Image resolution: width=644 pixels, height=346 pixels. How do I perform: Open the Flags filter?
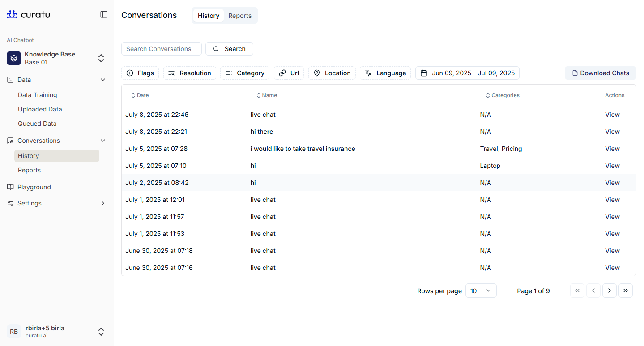tap(140, 73)
